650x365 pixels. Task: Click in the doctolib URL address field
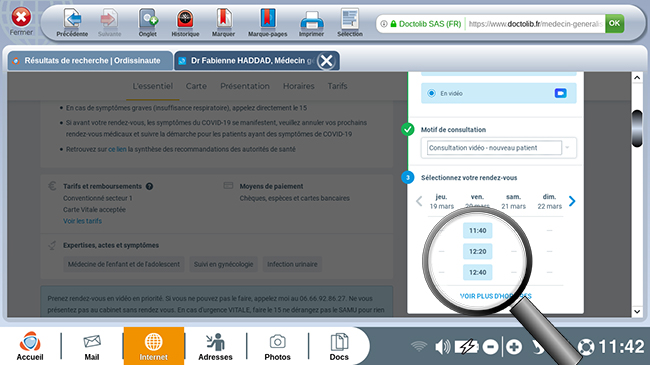tap(535, 24)
